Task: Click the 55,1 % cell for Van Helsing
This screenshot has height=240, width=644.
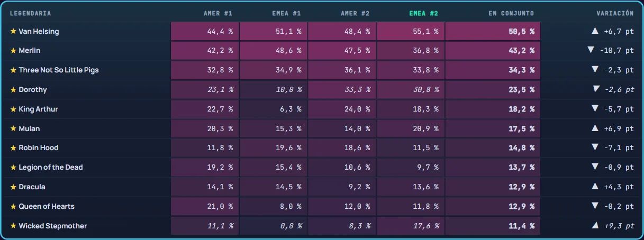Action: click(411, 31)
